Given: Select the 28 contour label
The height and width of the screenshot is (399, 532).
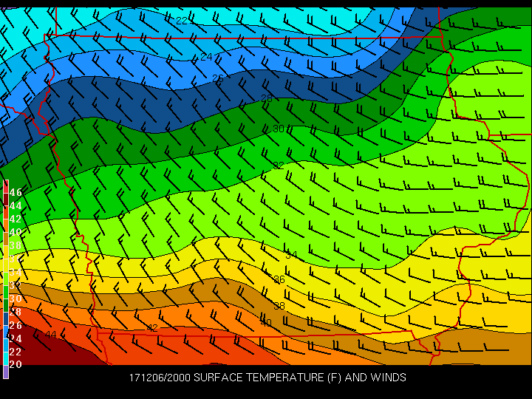Looking at the screenshot, I should [267, 98].
